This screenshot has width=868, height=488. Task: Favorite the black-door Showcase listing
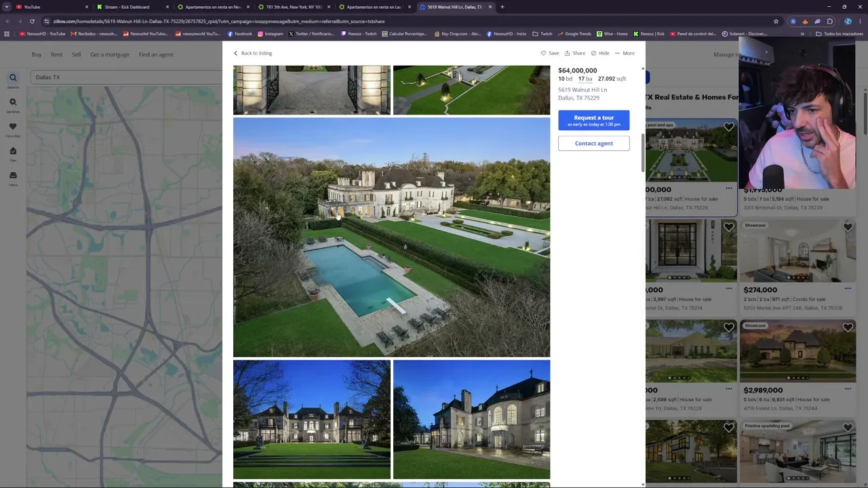(728, 227)
